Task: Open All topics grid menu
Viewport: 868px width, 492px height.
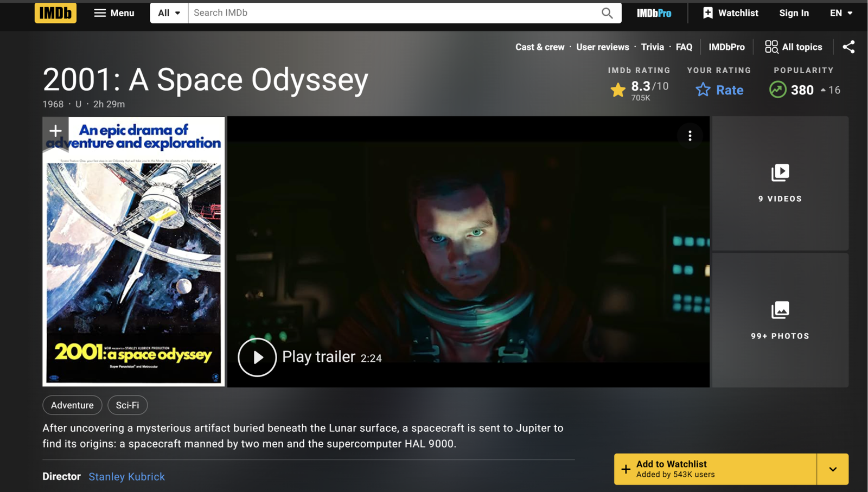Action: pyautogui.click(x=793, y=47)
